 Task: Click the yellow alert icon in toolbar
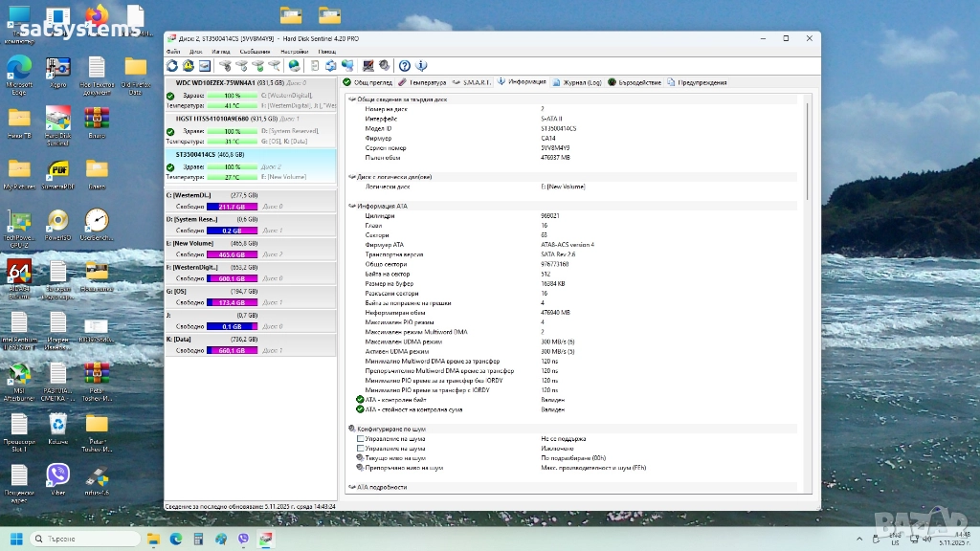click(x=189, y=66)
